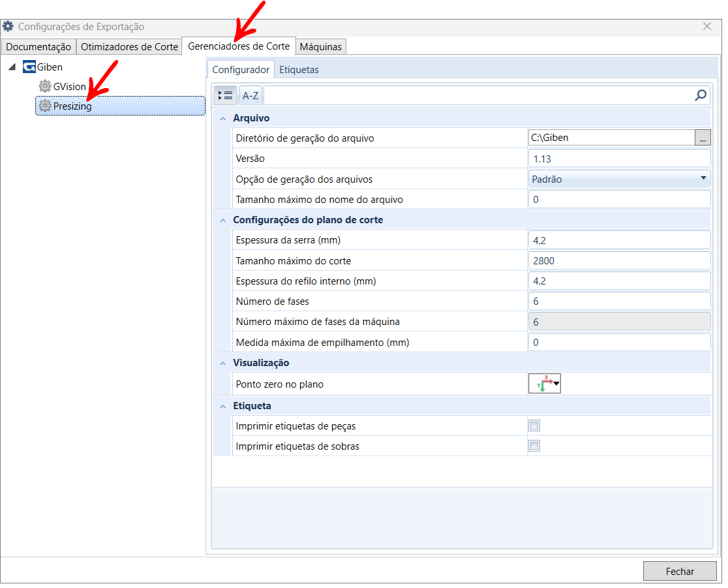Edit the Versão field value 1.13
Viewport: 728px width, 588px height.
619,159
